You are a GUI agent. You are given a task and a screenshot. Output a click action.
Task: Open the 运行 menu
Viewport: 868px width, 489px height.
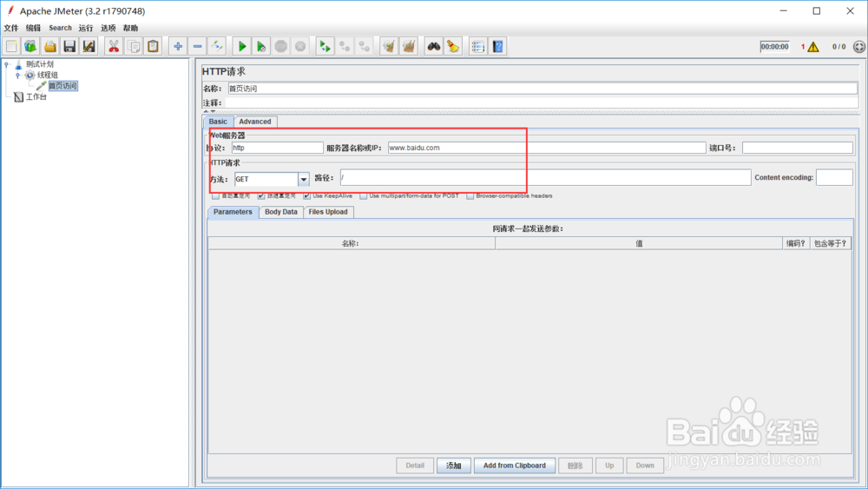pos(86,28)
